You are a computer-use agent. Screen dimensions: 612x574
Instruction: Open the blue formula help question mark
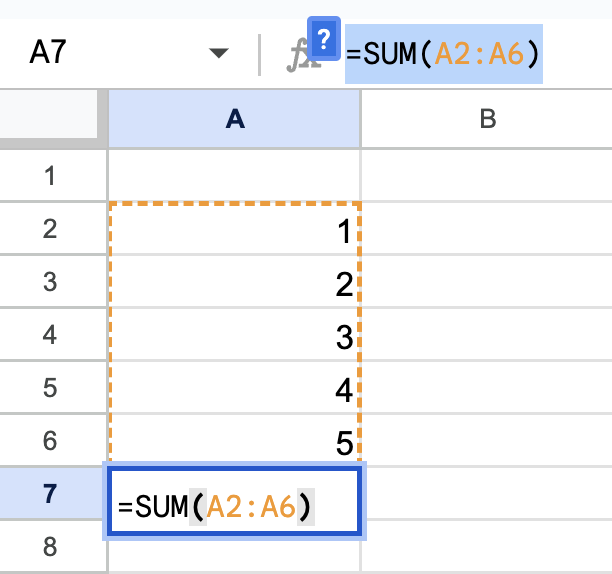coord(323,40)
